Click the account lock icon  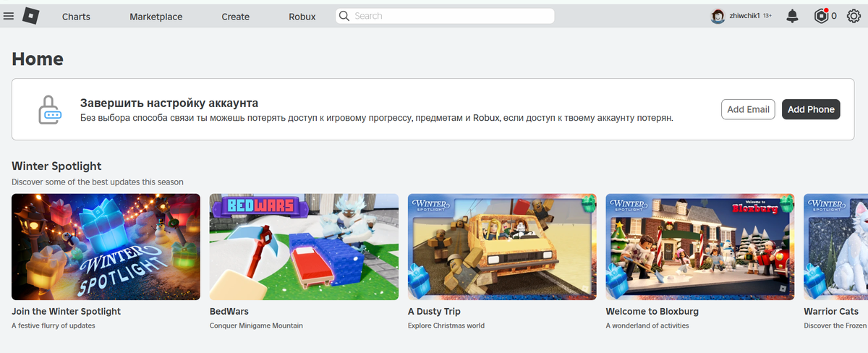click(x=51, y=110)
